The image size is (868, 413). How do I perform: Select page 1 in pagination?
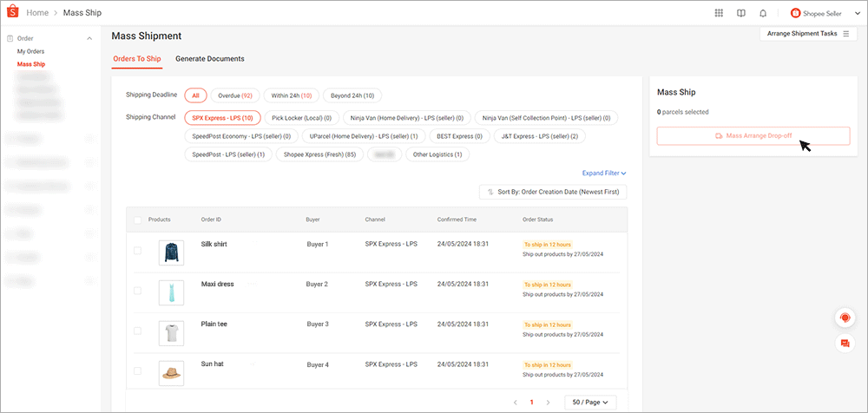(x=531, y=403)
